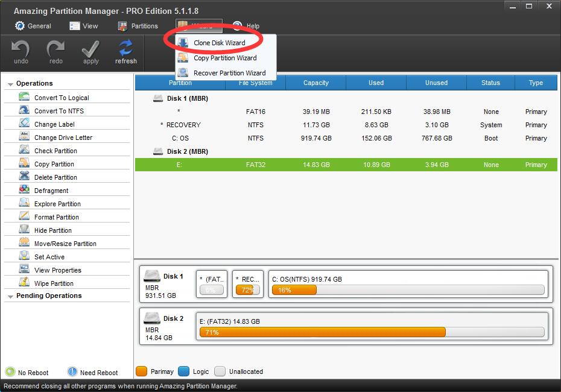This screenshot has width=561, height=392.
Task: Click the apply checkmark icon
Action: [x=90, y=49]
